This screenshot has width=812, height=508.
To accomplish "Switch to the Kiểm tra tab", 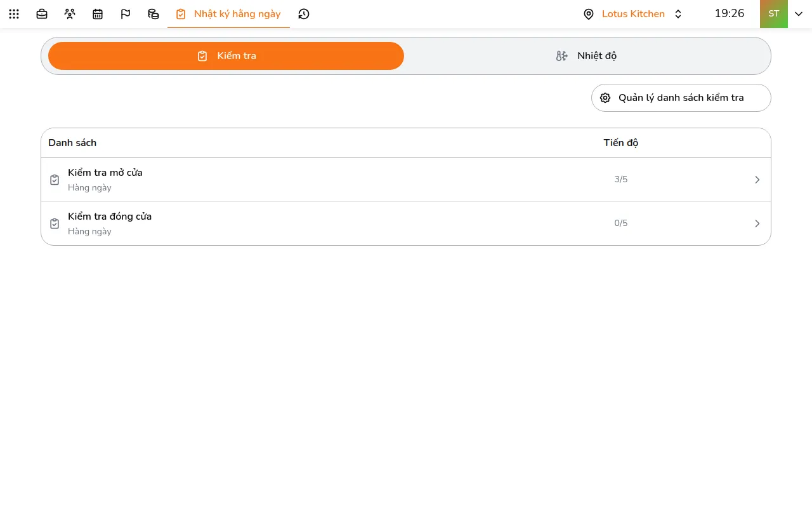I will tap(226, 56).
